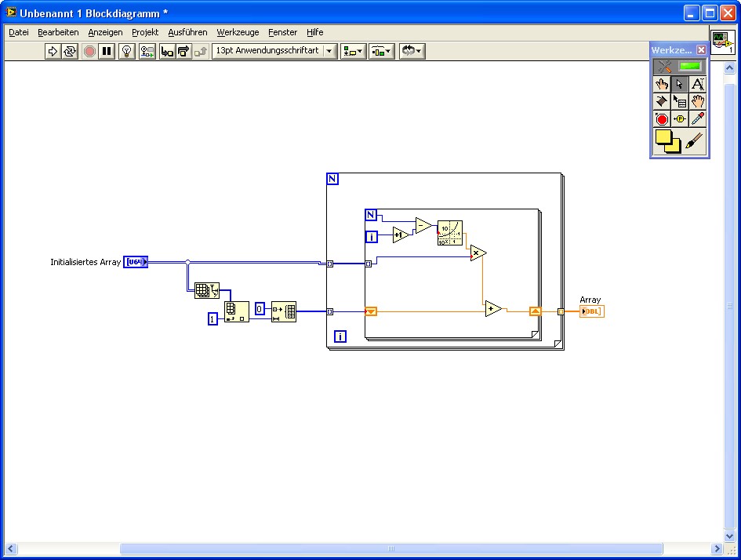
Task: Select the Probe tool
Action: click(680, 119)
